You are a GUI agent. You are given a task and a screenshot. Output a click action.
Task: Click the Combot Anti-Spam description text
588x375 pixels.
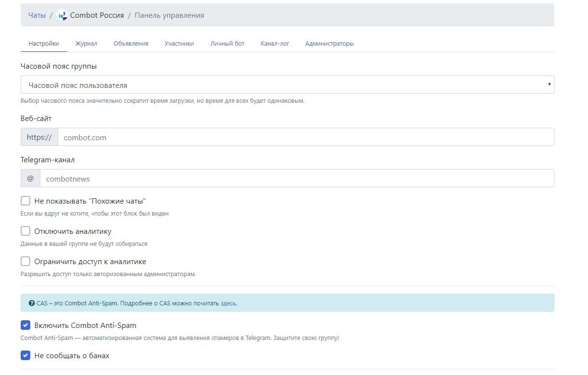180,338
